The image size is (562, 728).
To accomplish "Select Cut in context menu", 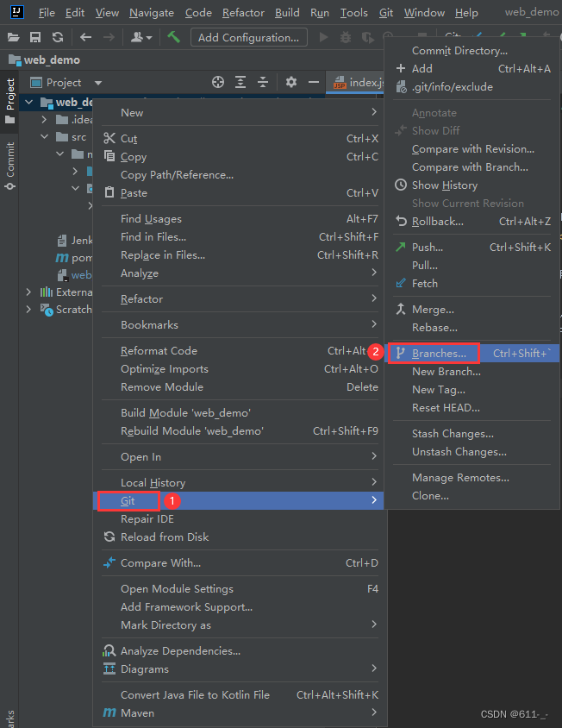I will point(240,138).
